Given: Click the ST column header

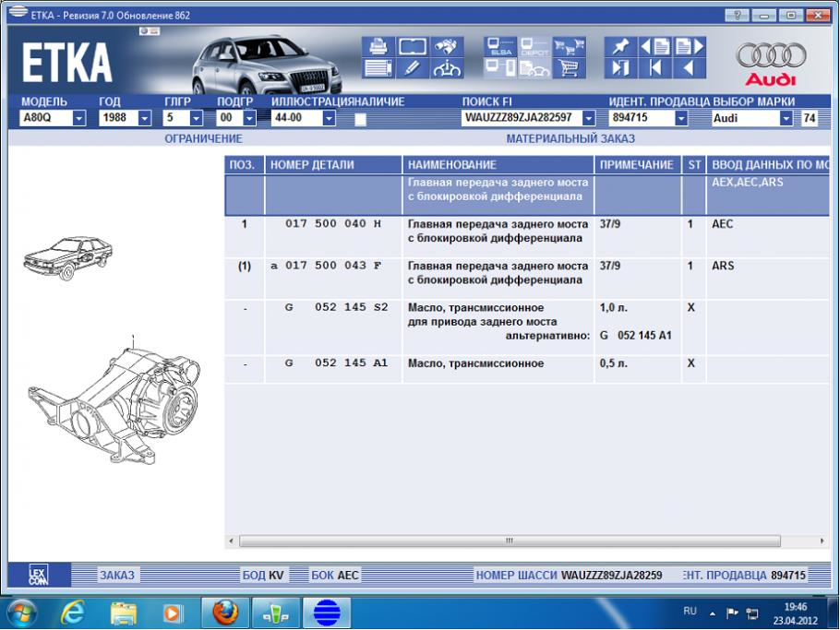Looking at the screenshot, I should pos(694,165).
